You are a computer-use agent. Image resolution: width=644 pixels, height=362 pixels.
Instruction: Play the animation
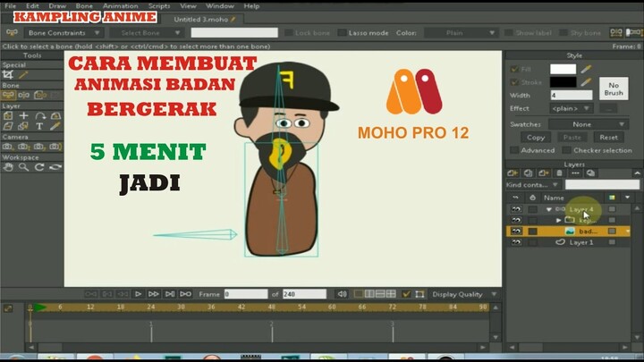tap(139, 294)
